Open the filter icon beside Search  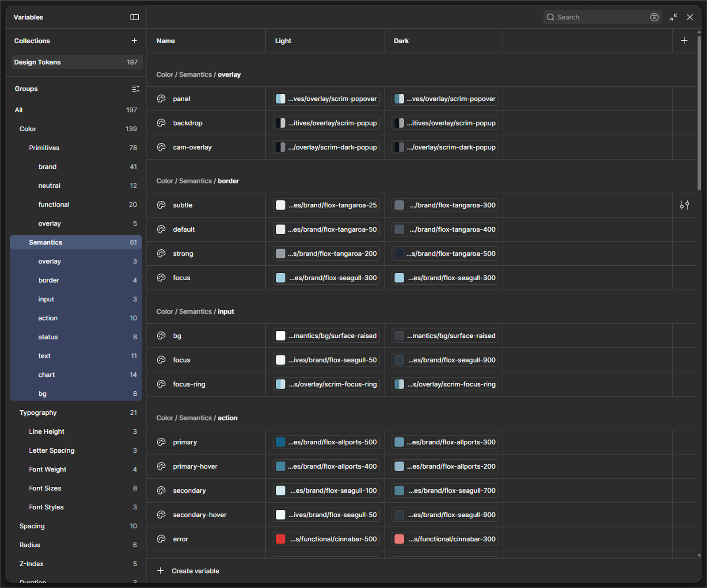[x=654, y=17]
